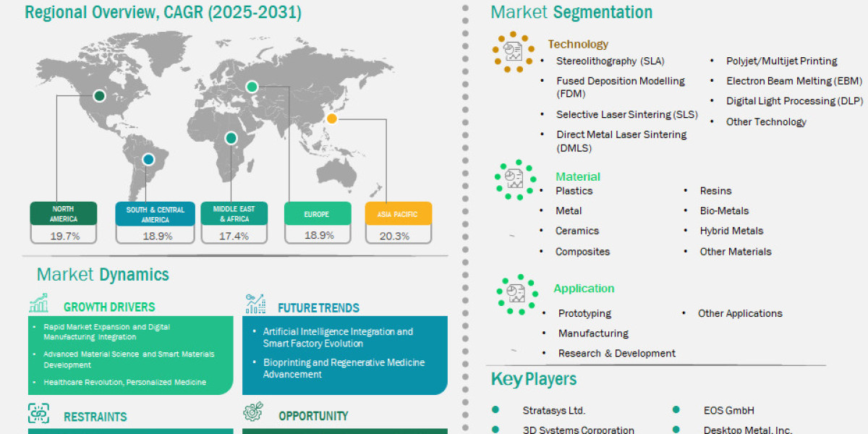Click the South America map marker
The image size is (868, 434).
coord(148,159)
